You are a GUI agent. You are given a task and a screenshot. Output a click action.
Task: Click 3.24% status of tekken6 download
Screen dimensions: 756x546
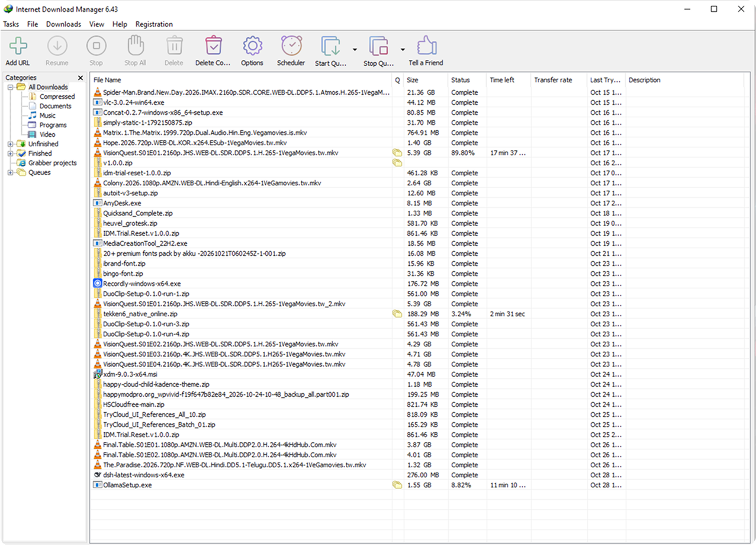(459, 314)
